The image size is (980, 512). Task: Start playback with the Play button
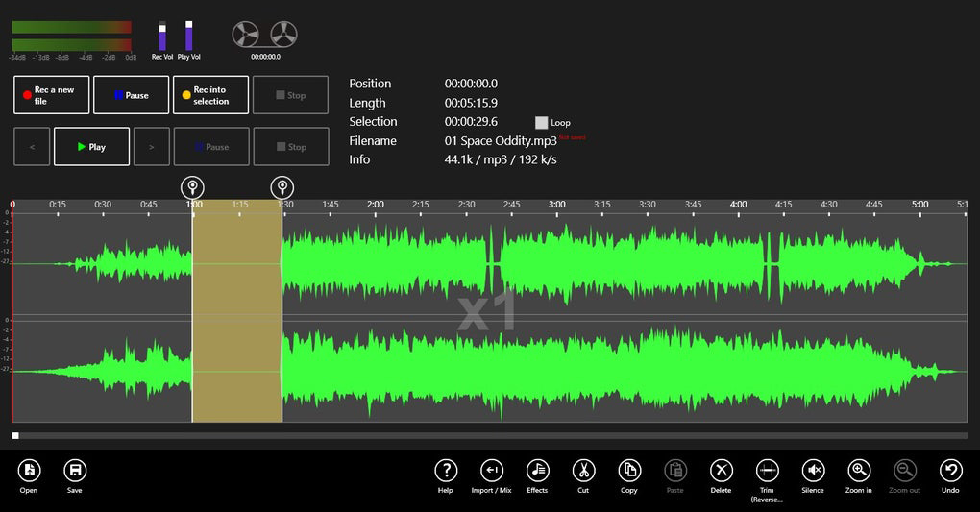coord(91,147)
